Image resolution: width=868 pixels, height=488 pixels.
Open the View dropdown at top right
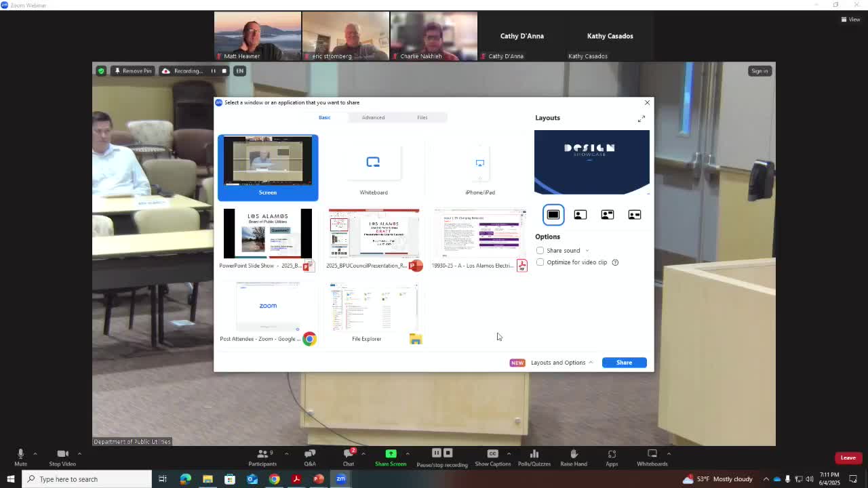pyautogui.click(x=850, y=19)
